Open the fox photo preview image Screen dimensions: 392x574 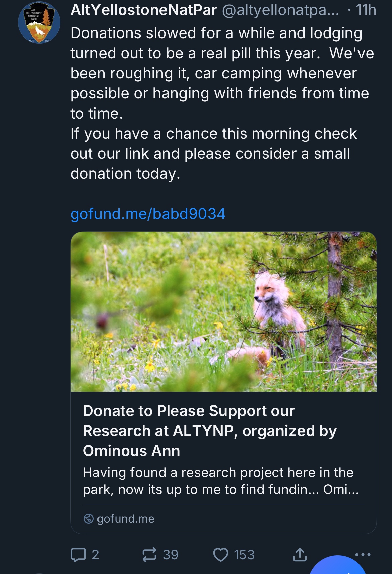[x=223, y=311]
